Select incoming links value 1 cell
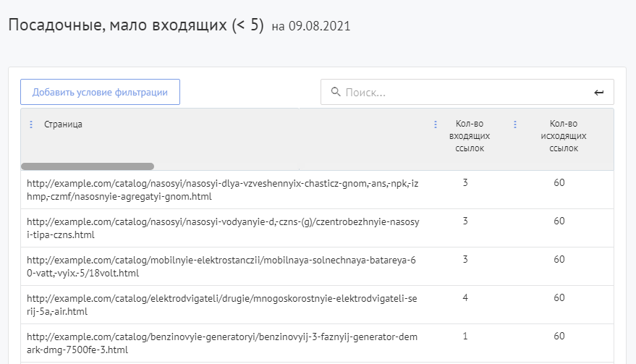Image resolution: width=636 pixels, height=364 pixels. (x=465, y=336)
